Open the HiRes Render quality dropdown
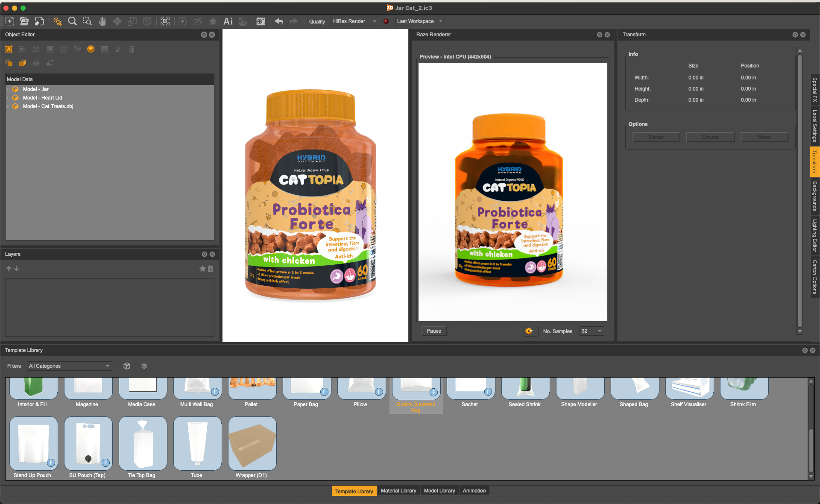This screenshot has width=820, height=504. [354, 21]
